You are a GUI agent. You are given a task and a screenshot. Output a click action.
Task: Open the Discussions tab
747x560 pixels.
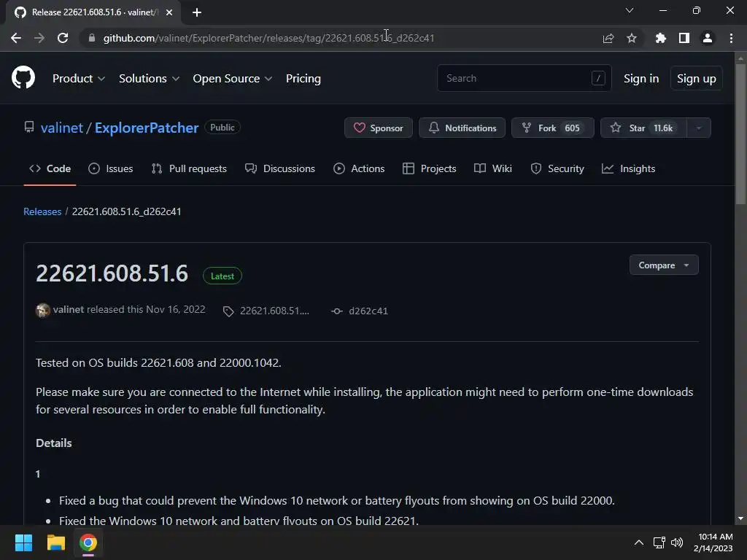[x=279, y=168]
